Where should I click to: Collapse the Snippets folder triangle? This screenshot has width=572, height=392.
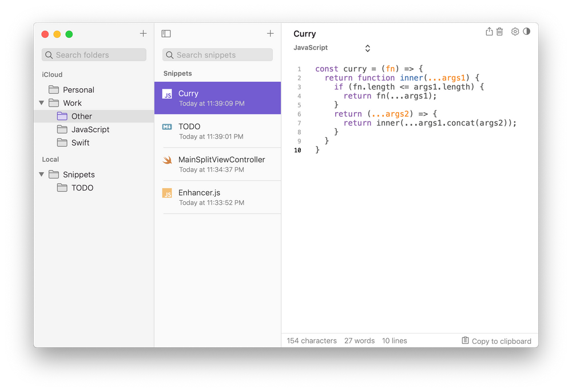point(42,175)
